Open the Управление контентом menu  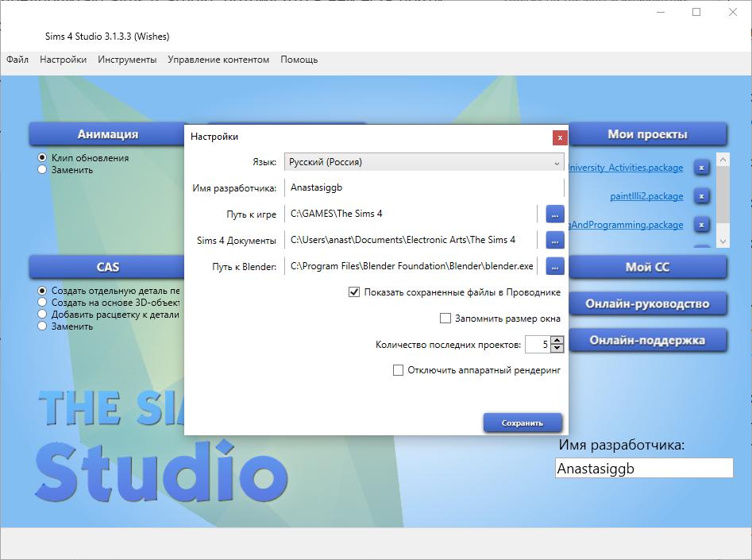(x=218, y=60)
